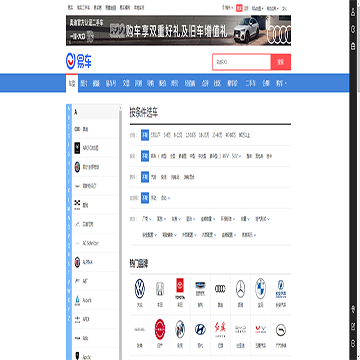
Task: Select the Mercedes-Benz star logo
Action: click(x=240, y=289)
